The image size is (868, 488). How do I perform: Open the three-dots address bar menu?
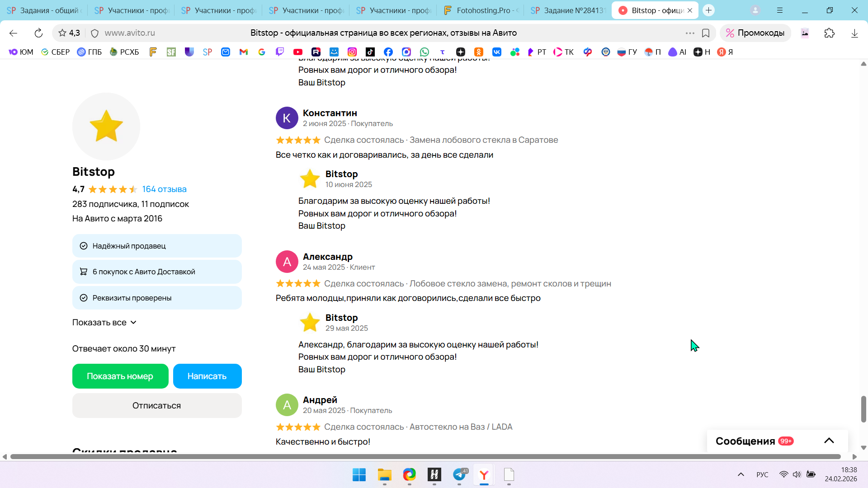click(690, 33)
